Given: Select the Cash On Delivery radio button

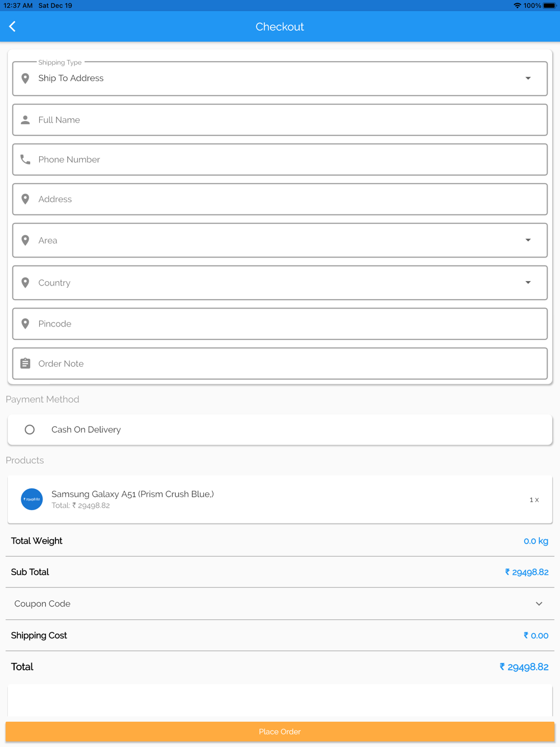Looking at the screenshot, I should pyautogui.click(x=30, y=429).
